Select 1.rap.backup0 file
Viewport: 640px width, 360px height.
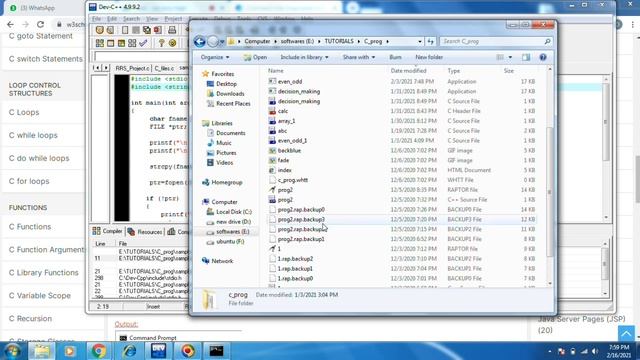click(x=295, y=278)
